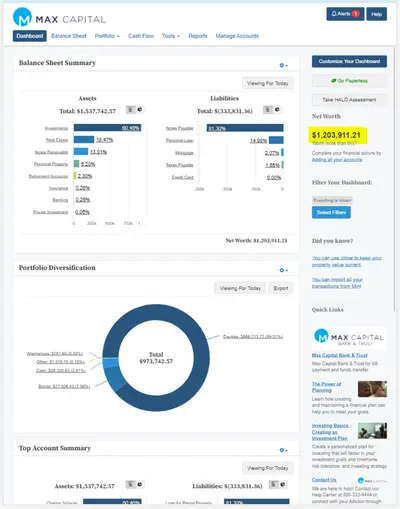Open the Credit Card liability link
The height and width of the screenshot is (509, 400).
183,177
